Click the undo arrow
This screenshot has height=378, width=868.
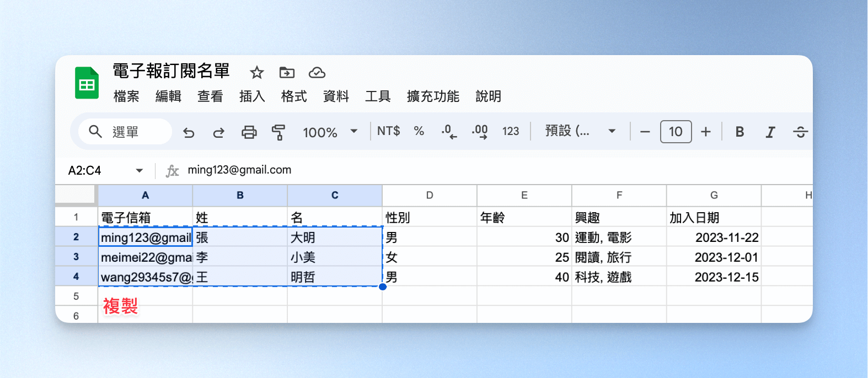click(189, 132)
